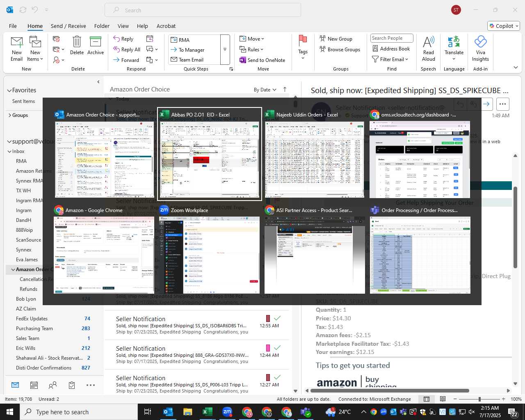This screenshot has height=420, width=525.
Task: Collapse the Inbox folder tree
Action: [9, 151]
